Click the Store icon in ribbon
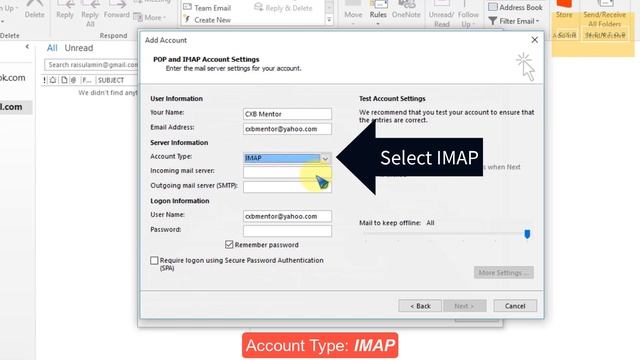This screenshot has height=360, width=640. tap(564, 10)
